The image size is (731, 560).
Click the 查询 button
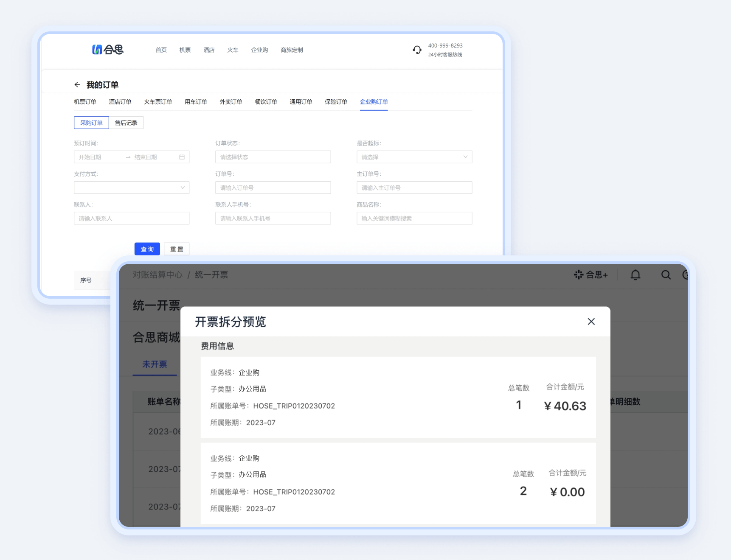147,249
